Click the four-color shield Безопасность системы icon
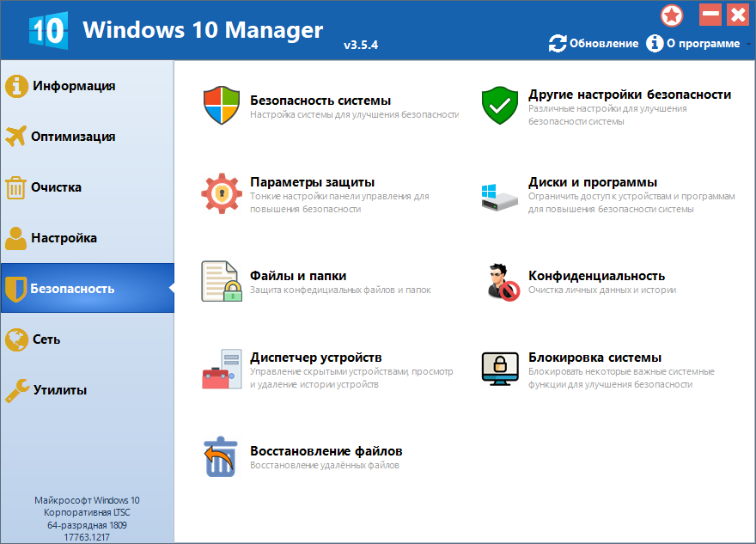The width and height of the screenshot is (756, 544). tap(222, 106)
